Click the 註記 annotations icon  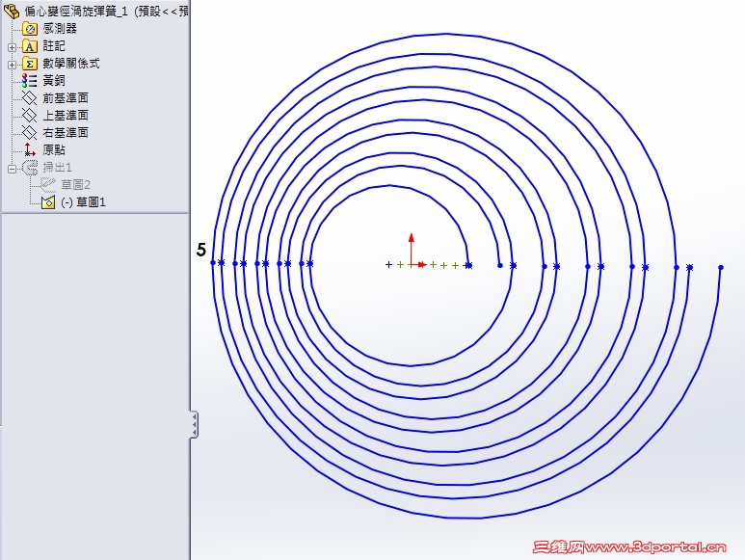coord(30,46)
